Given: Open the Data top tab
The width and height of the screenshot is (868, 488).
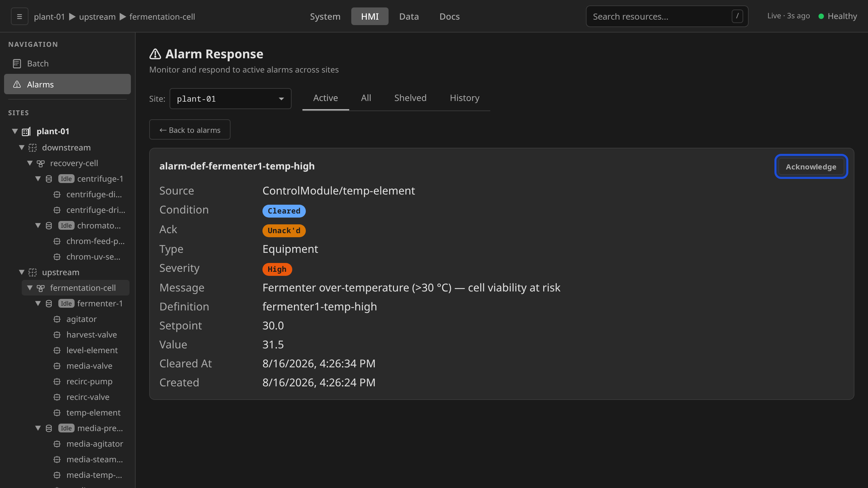Looking at the screenshot, I should (409, 16).
